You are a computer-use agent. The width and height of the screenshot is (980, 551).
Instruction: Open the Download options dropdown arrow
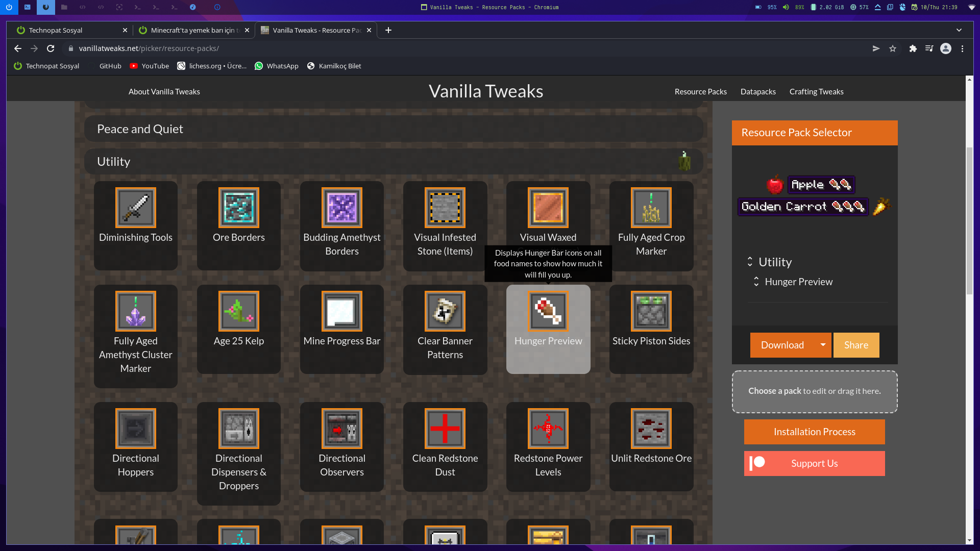[x=823, y=345]
